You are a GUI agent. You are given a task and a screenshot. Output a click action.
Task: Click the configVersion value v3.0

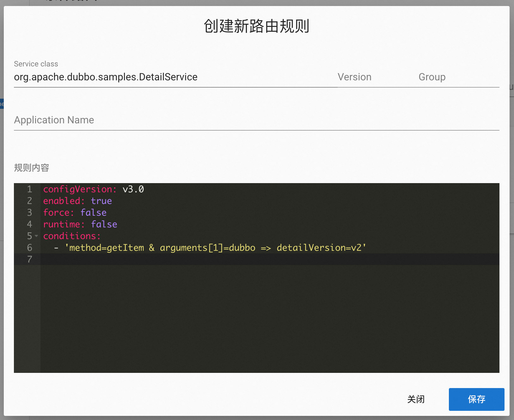coord(133,189)
